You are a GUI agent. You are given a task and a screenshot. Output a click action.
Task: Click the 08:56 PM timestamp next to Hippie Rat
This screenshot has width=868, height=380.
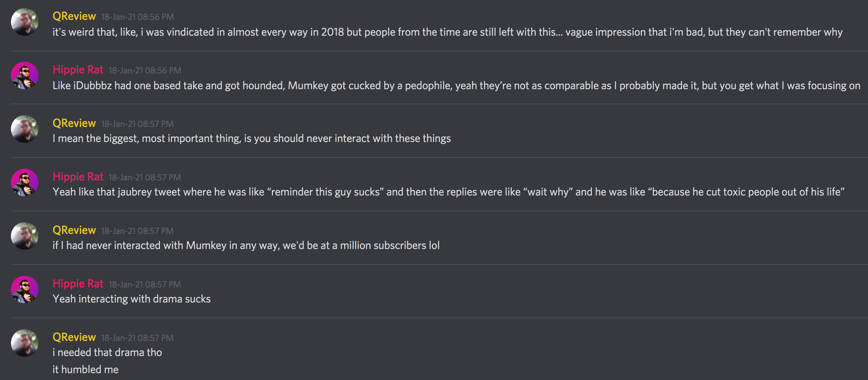click(145, 70)
